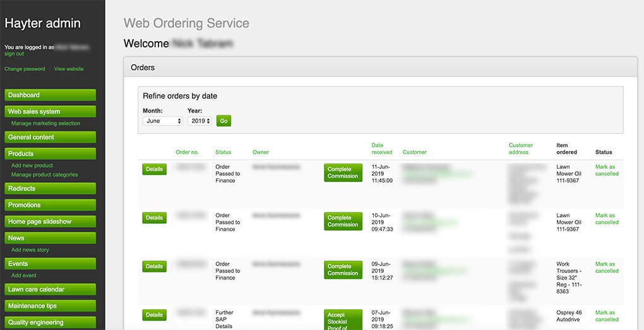The width and height of the screenshot is (644, 330).
Task: Click Accept Stockist Proof button
Action: click(x=343, y=320)
